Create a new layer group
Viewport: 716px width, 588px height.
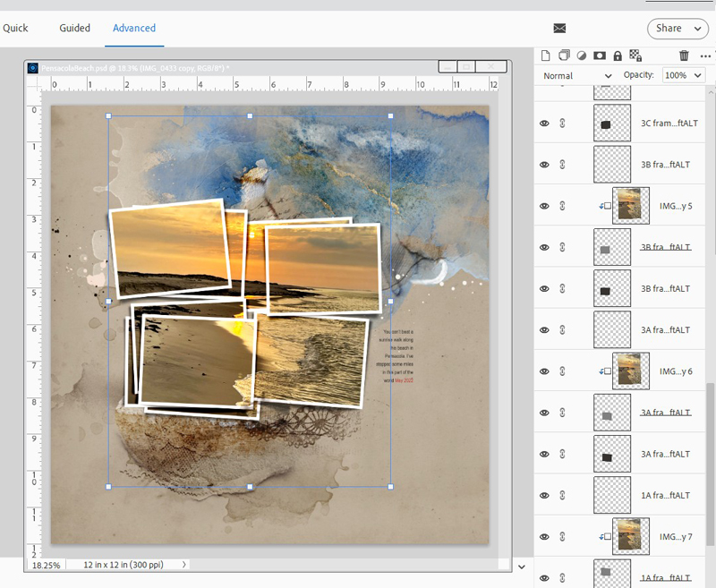point(564,55)
